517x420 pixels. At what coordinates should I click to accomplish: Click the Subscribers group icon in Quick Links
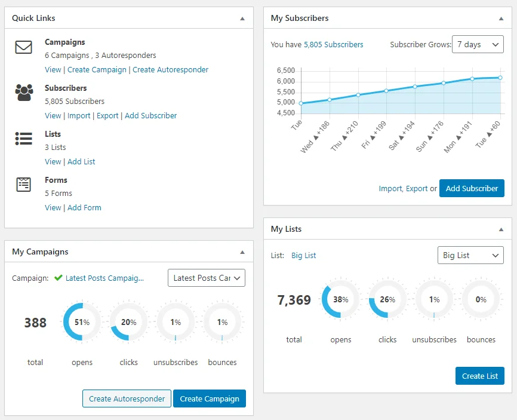(23, 91)
